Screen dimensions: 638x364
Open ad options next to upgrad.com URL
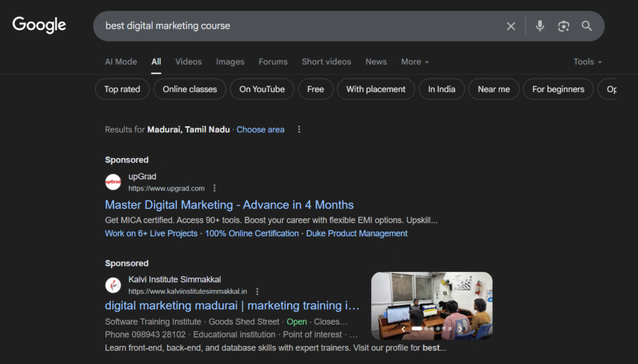tap(214, 188)
